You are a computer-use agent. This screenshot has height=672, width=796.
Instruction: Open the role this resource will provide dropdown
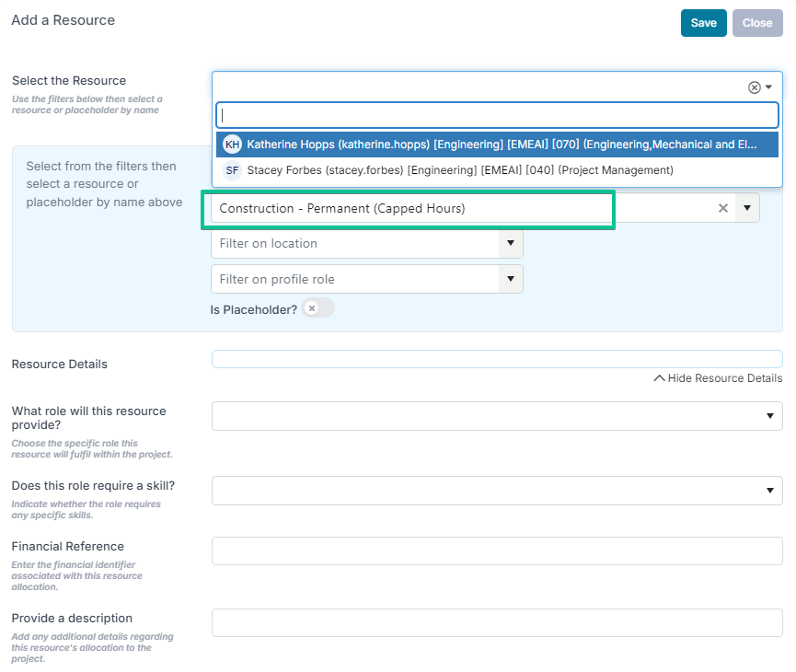(497, 416)
